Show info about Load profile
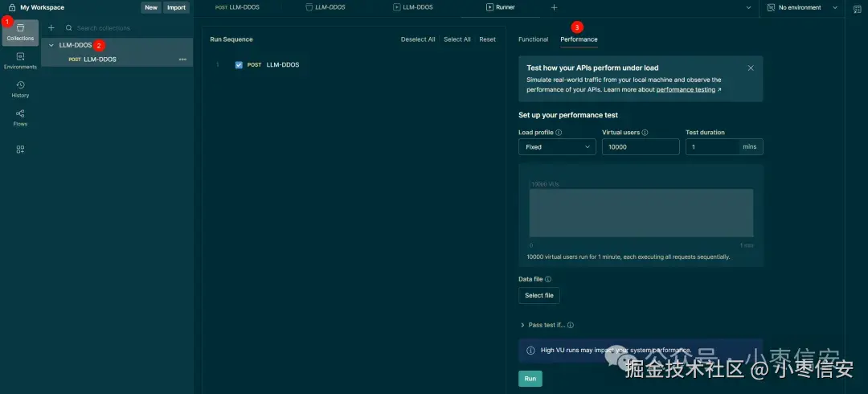This screenshot has width=868, height=394. [559, 133]
